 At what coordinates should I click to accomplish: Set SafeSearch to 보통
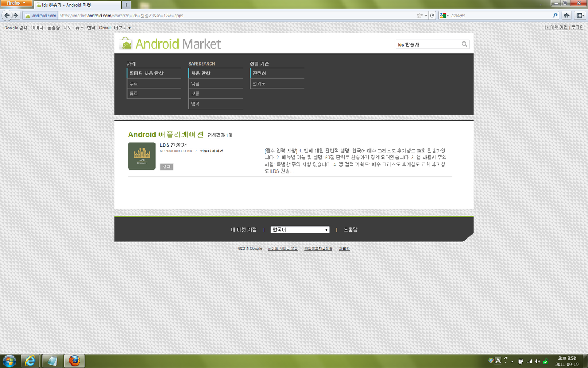216,94
